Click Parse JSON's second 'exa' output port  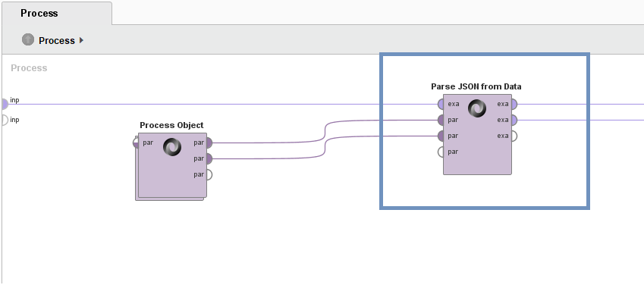pos(514,121)
